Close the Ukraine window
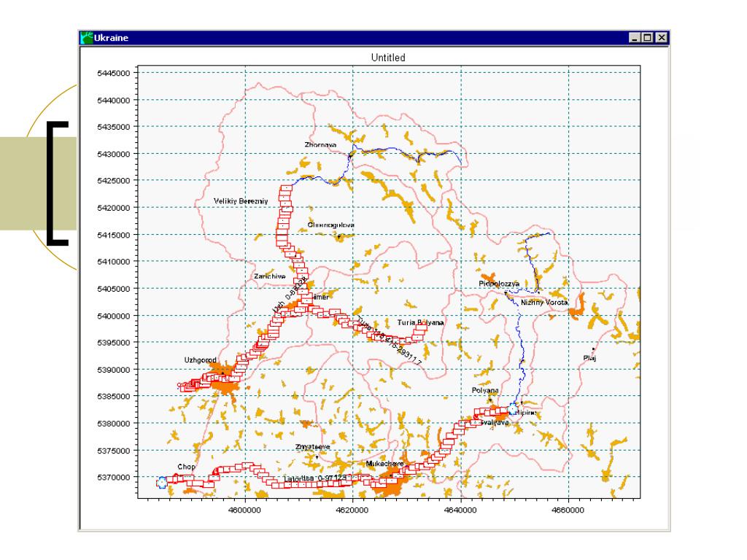Image resolution: width=747 pixels, height=560 pixels. (x=661, y=38)
